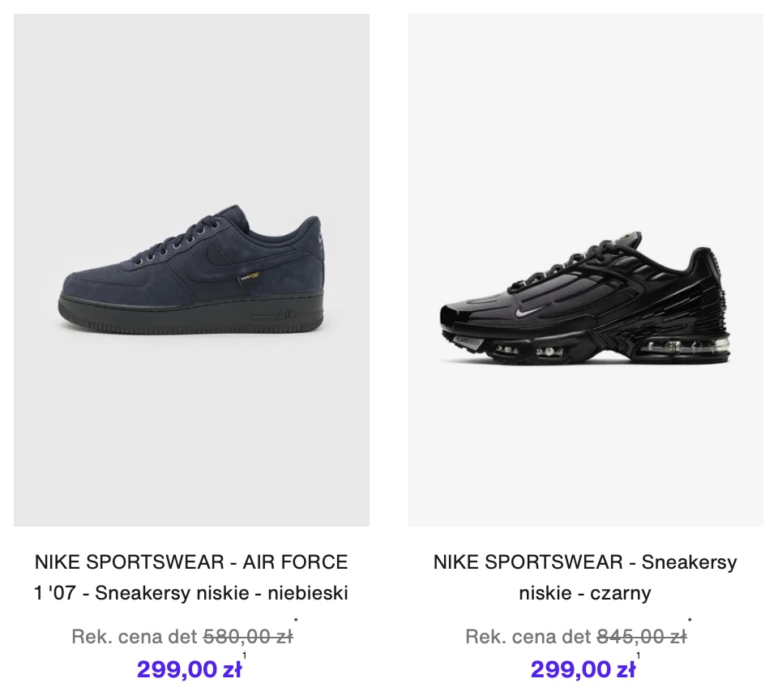Click the word "niebieski" in the product name

click(x=310, y=593)
